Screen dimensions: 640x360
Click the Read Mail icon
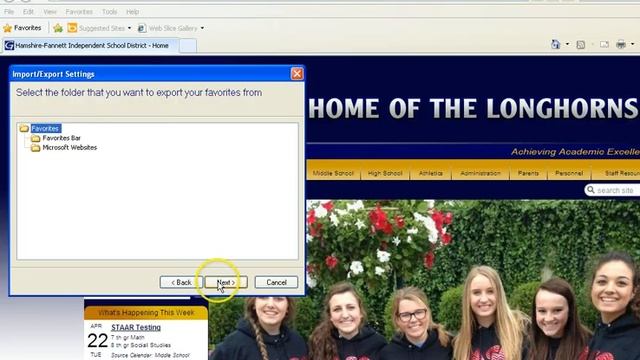(x=604, y=44)
